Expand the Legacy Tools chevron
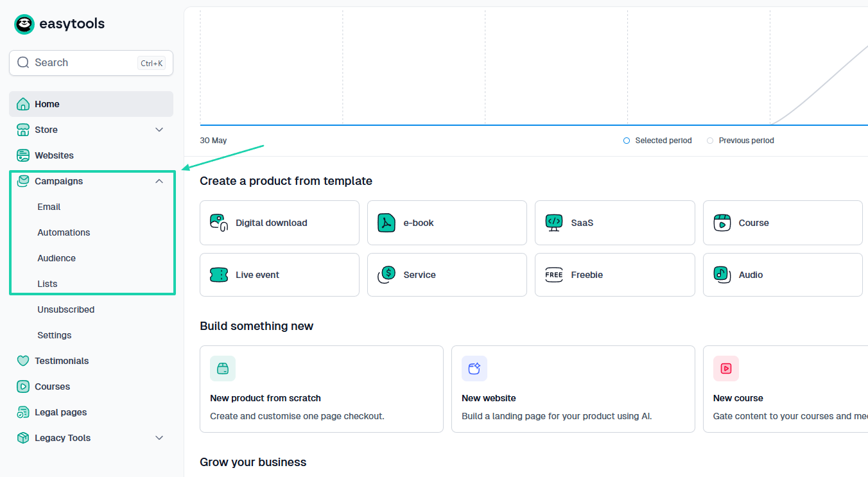This screenshot has height=477, width=868. pyautogui.click(x=160, y=438)
